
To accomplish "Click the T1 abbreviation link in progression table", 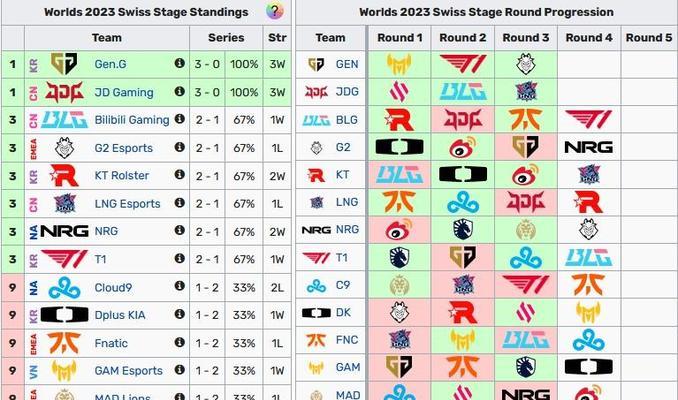I will (x=342, y=258).
